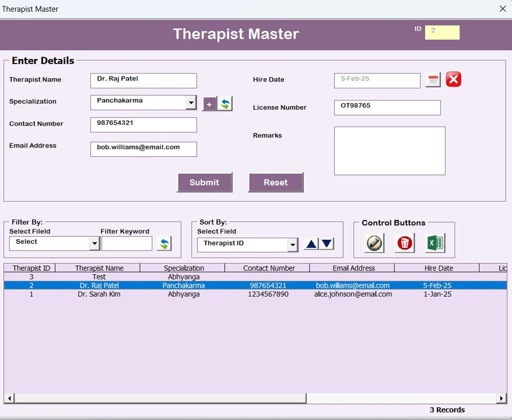This screenshot has height=420, width=512.
Task: Click the alice.johnson@email.com cell
Action: coord(353,294)
